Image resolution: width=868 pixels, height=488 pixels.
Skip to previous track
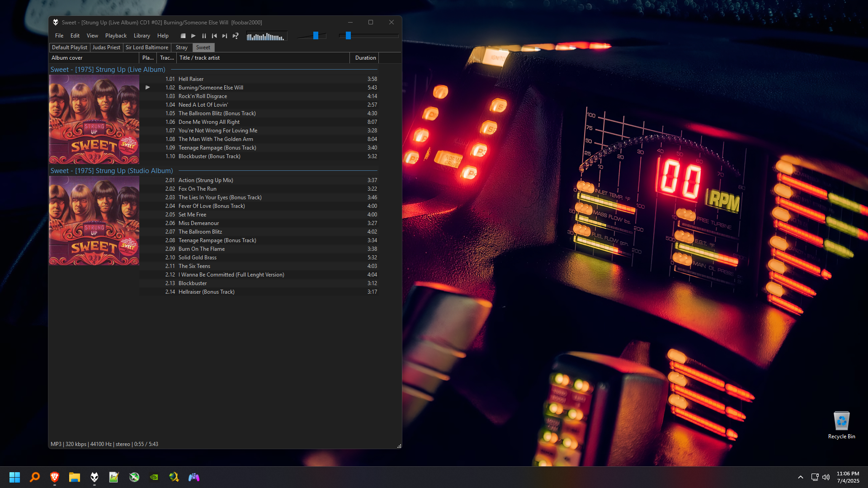click(x=214, y=36)
